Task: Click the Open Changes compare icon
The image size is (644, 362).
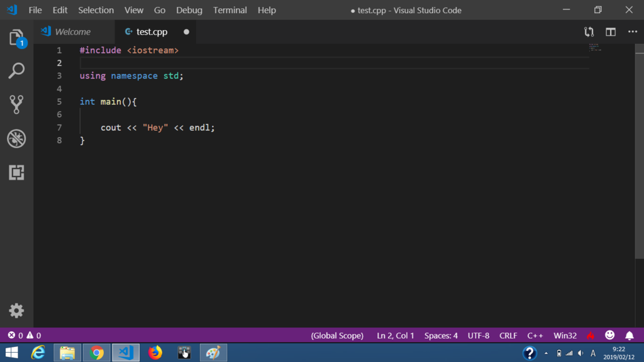Action: (x=589, y=31)
